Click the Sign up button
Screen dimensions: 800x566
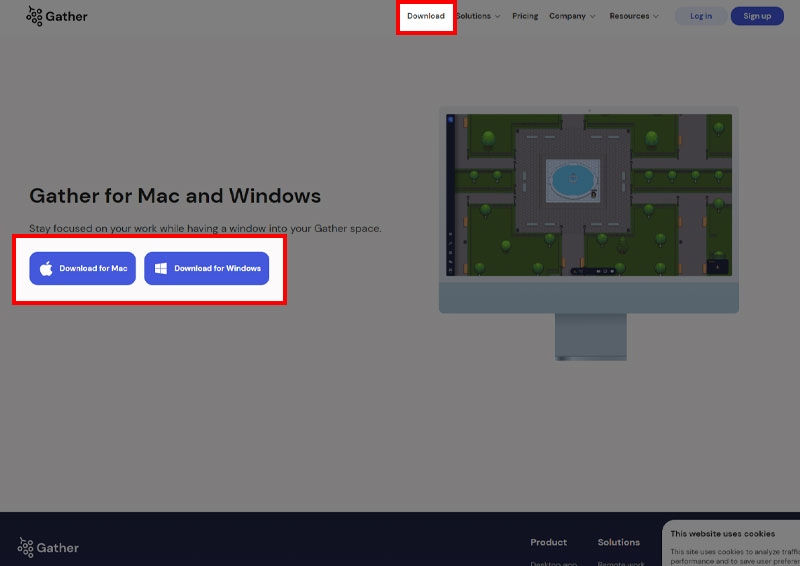coord(757,16)
